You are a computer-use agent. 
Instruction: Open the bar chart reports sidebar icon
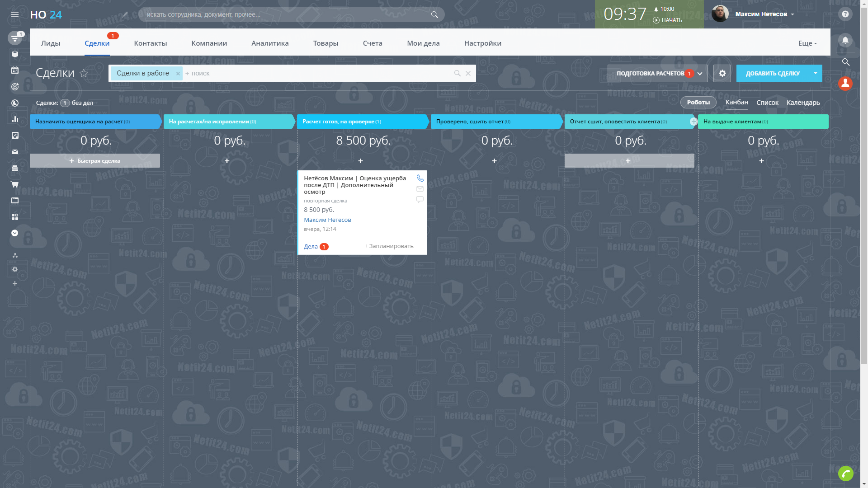pyautogui.click(x=15, y=119)
